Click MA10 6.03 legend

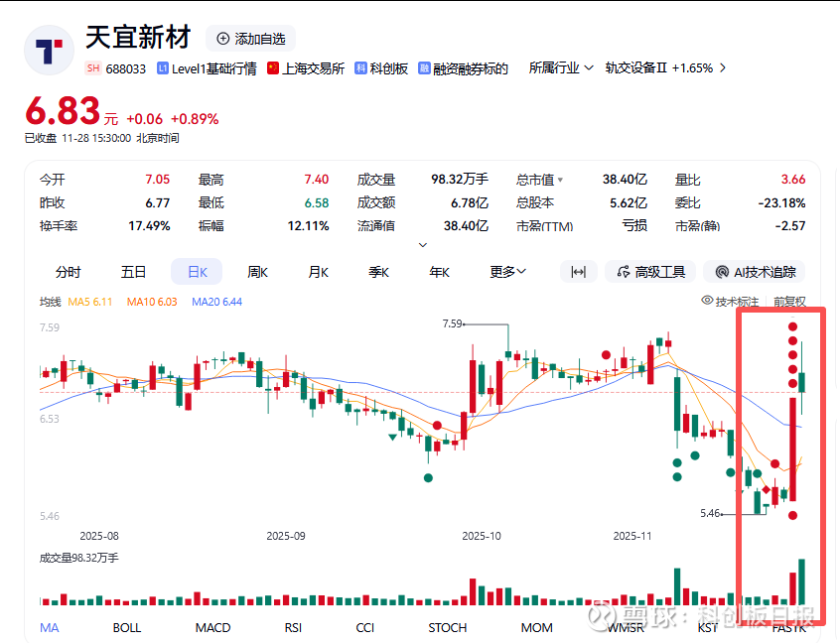(x=152, y=302)
